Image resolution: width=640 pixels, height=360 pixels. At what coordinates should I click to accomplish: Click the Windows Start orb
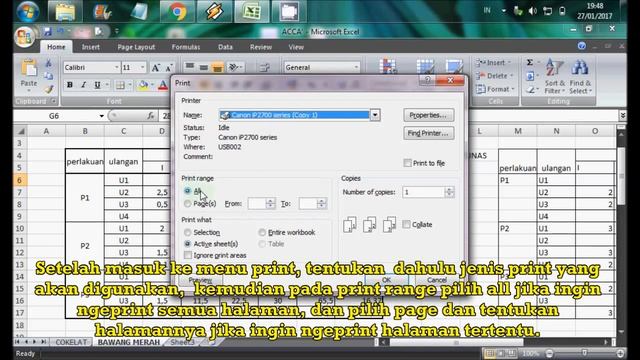coord(27,11)
